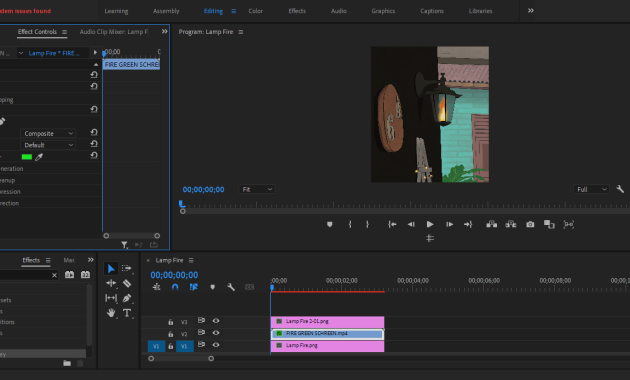The image size is (630, 380).
Task: Toggle Snap in timeline magnet icon
Action: 175,287
